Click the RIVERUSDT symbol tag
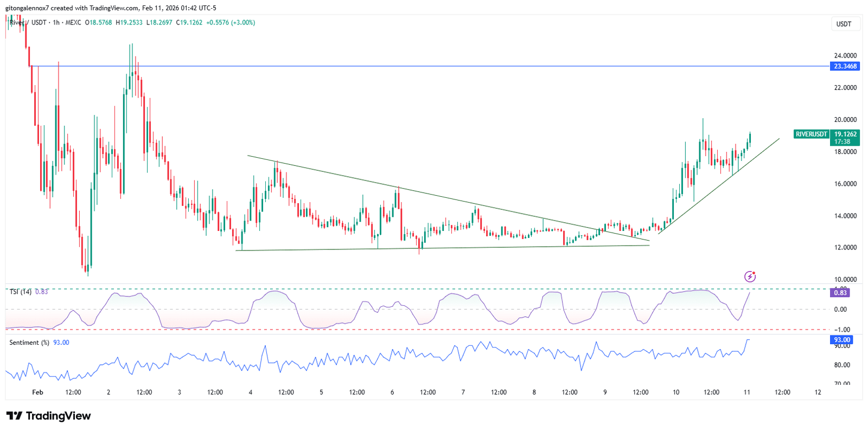868x432 pixels. [x=811, y=134]
